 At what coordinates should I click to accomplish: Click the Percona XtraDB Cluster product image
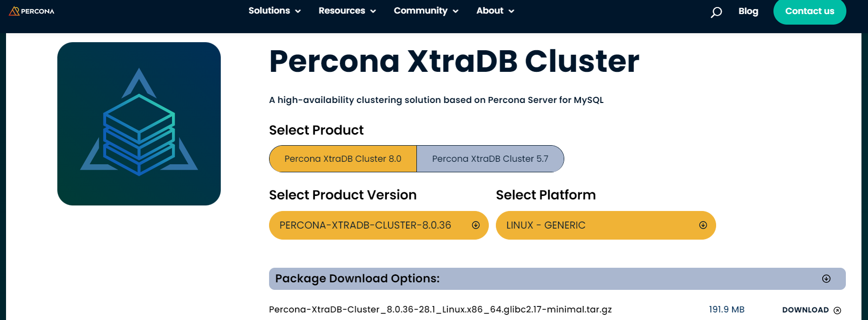point(139,124)
